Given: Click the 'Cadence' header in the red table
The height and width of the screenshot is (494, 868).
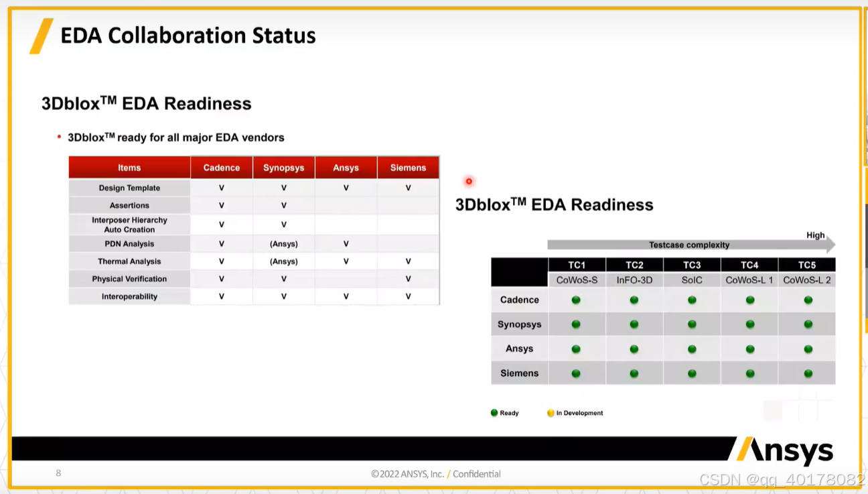Looking at the screenshot, I should tap(222, 168).
